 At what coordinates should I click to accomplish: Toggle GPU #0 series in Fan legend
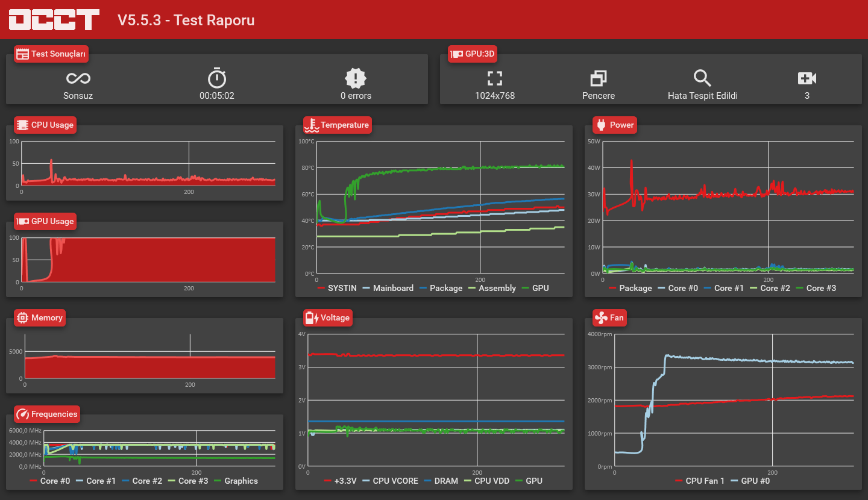coord(750,481)
